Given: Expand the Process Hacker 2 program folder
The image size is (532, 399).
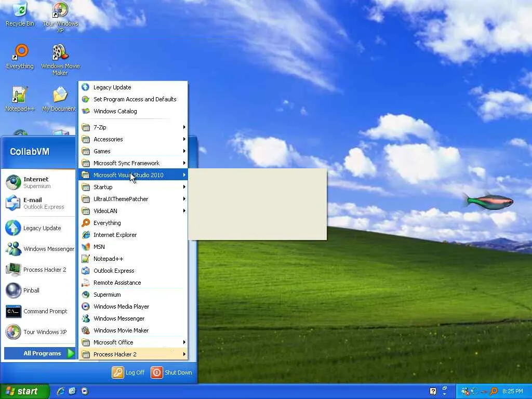Looking at the screenshot, I should [x=133, y=354].
